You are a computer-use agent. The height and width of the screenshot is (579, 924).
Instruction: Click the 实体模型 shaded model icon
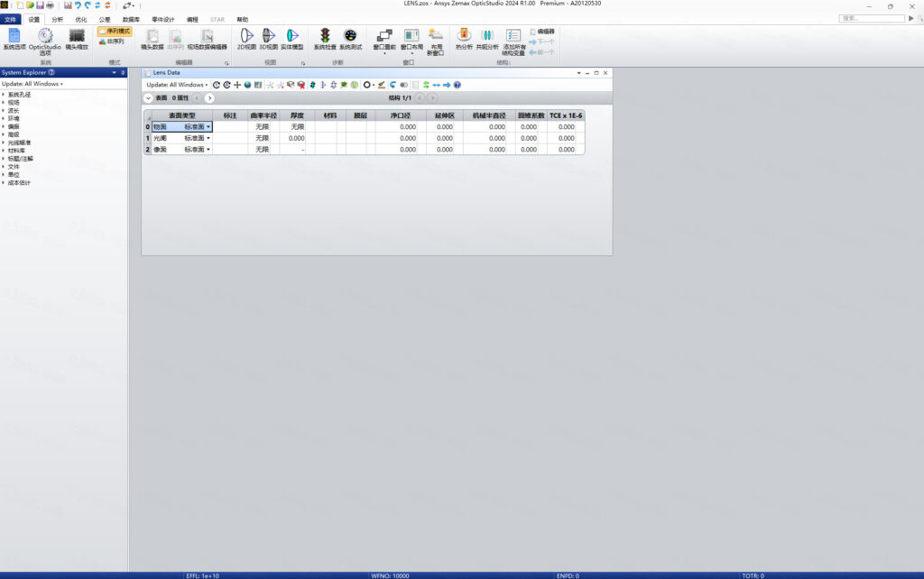point(292,38)
